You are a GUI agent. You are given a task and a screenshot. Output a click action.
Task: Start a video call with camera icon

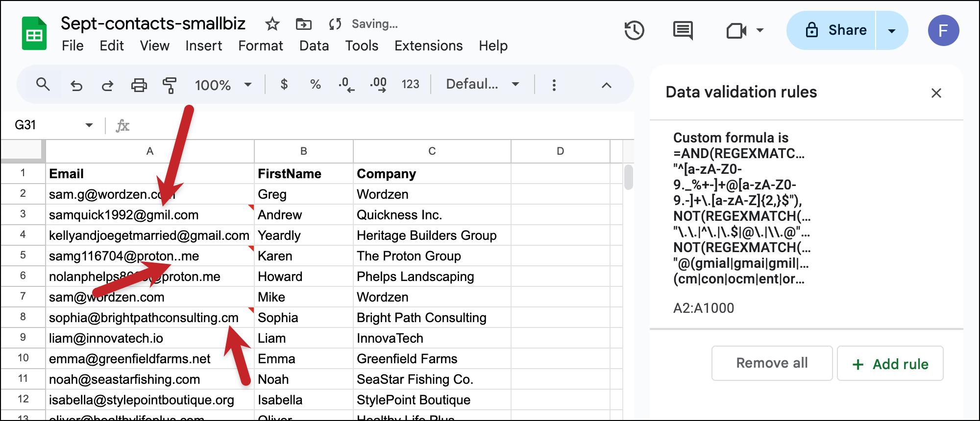(x=736, y=31)
